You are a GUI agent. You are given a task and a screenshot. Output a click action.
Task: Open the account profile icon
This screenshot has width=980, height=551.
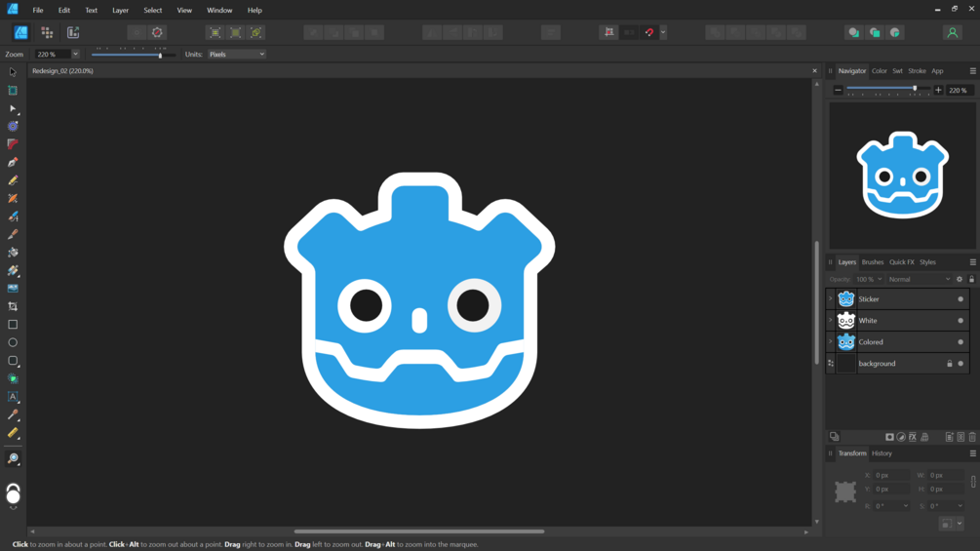coord(952,32)
